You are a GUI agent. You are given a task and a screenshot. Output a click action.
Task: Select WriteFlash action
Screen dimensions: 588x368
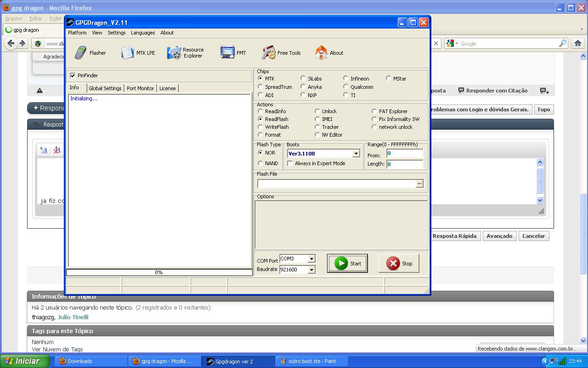pyautogui.click(x=260, y=127)
